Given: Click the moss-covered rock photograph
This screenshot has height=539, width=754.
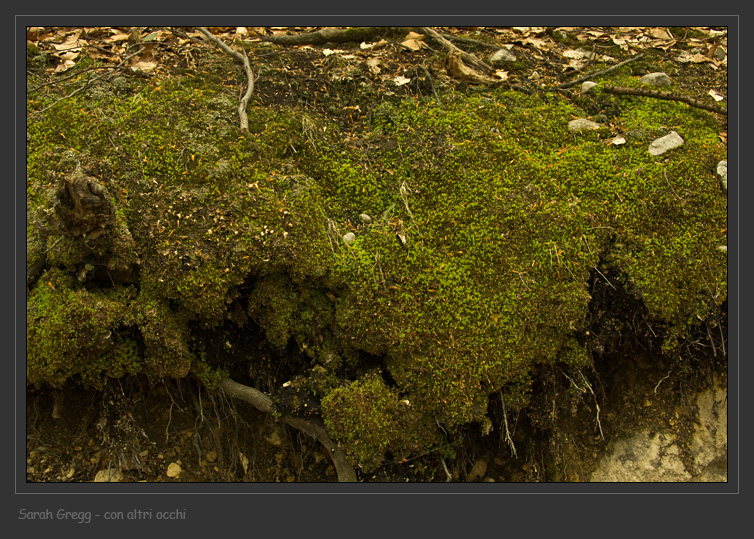Looking at the screenshot, I should (x=377, y=254).
